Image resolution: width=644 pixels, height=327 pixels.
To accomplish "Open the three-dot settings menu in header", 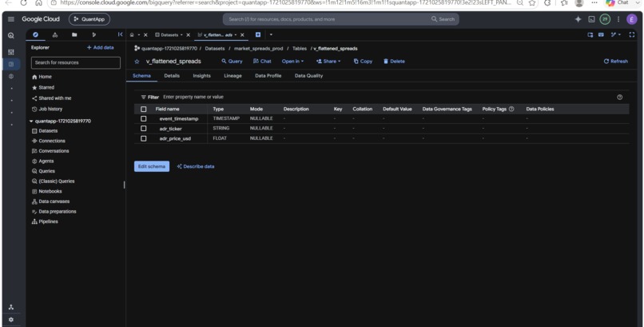I will (618, 19).
